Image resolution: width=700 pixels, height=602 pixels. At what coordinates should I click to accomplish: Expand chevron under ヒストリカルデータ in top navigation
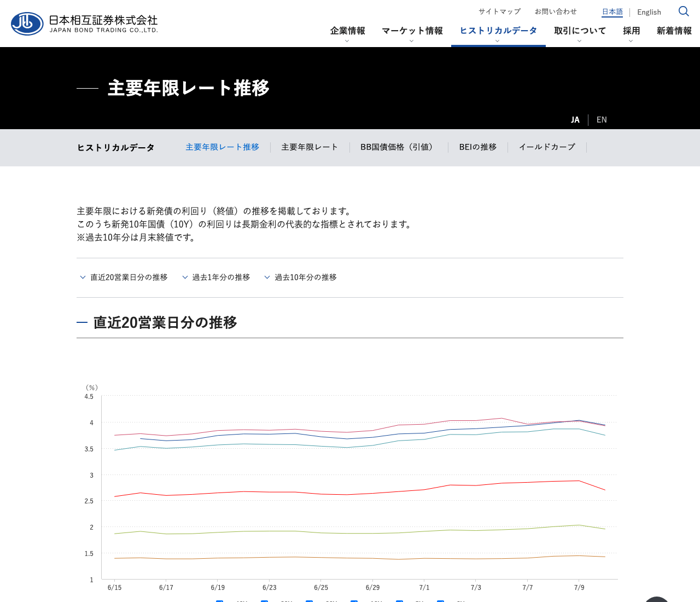(x=497, y=41)
